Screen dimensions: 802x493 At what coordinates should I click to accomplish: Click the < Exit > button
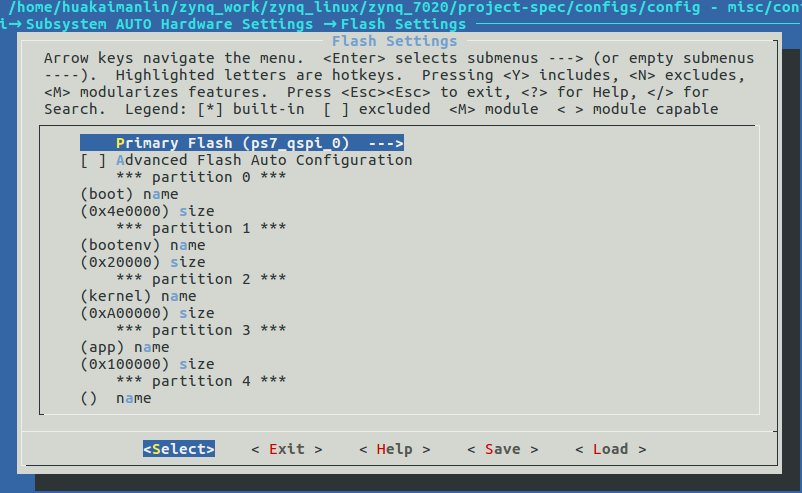coord(287,449)
